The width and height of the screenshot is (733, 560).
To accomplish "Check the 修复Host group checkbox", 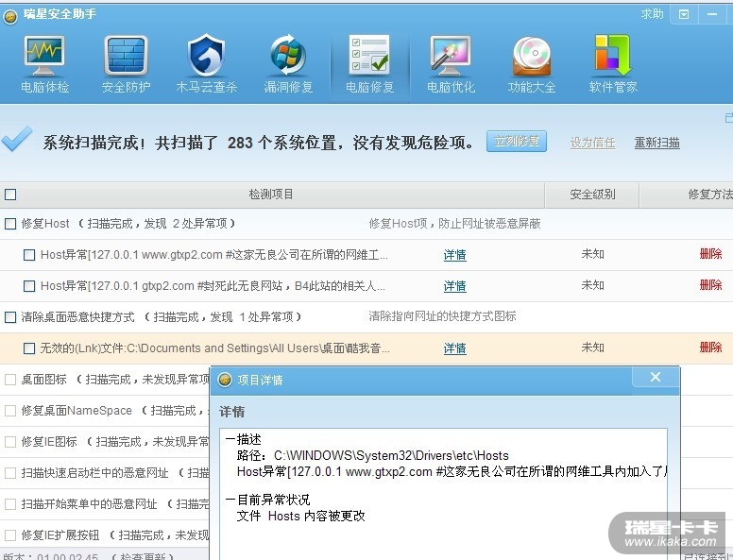I will (10, 224).
